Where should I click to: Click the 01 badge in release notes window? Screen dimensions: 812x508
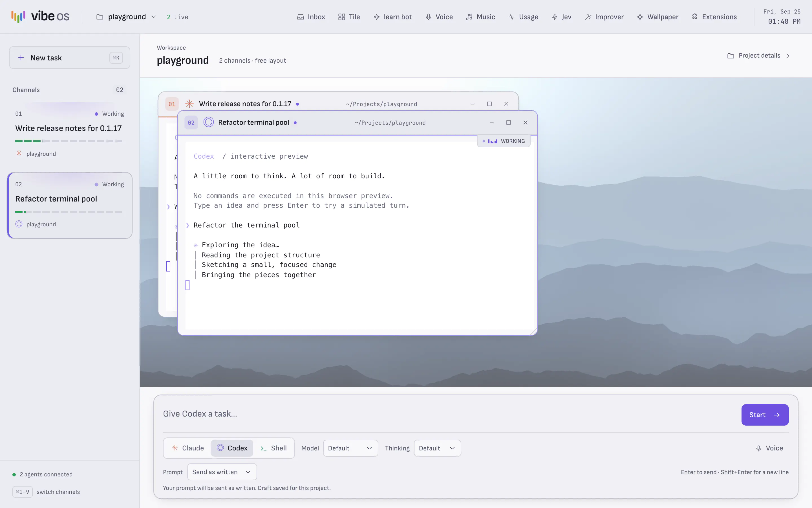tap(172, 104)
